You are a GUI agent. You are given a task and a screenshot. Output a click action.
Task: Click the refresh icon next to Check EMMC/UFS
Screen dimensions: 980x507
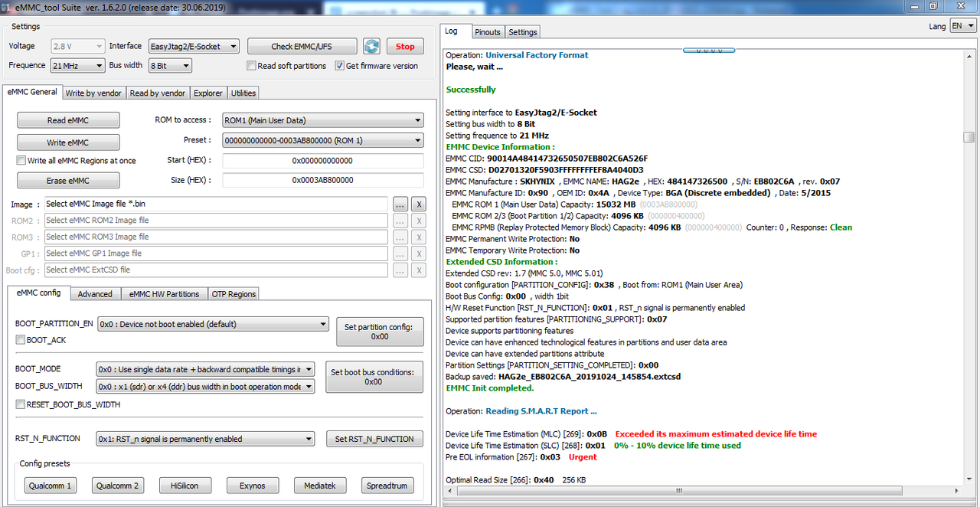[371, 46]
